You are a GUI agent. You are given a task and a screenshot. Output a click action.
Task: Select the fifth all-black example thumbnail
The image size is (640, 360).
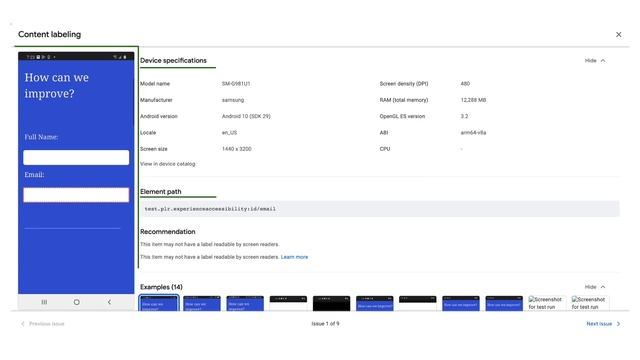(x=331, y=303)
